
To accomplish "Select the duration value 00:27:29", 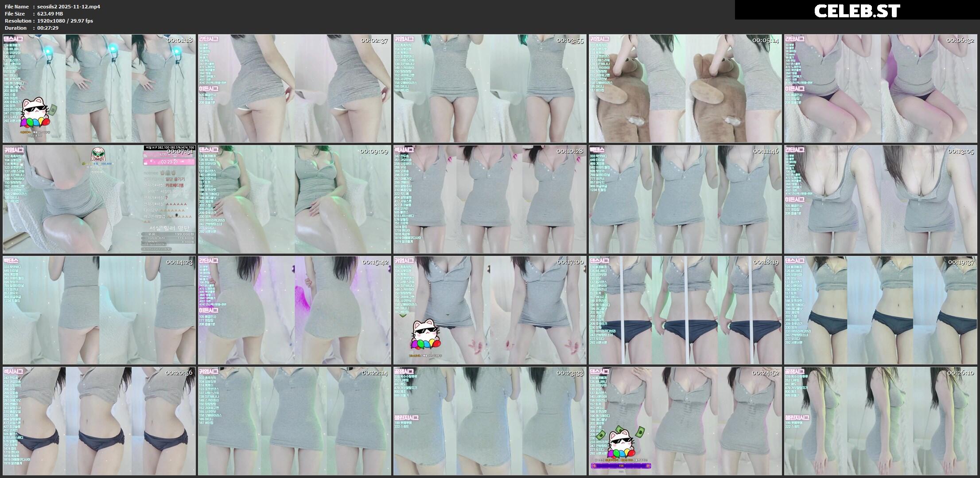I will coord(48,28).
